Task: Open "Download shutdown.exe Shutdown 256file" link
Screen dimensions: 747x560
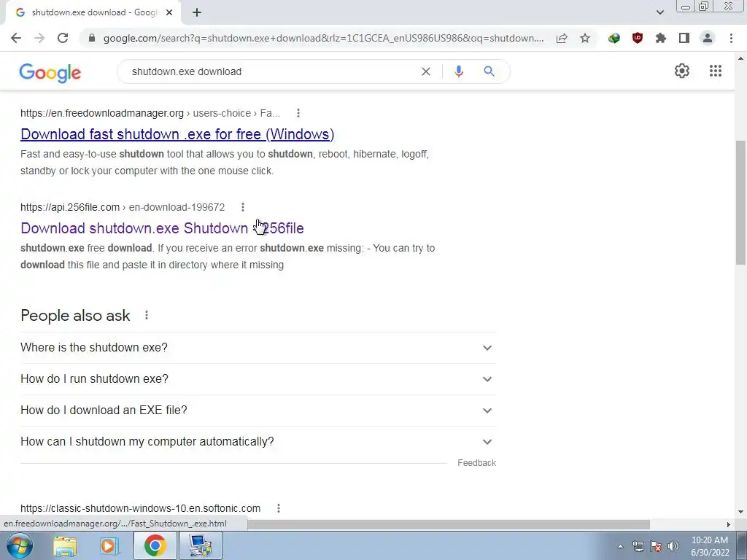Action: pos(162,228)
